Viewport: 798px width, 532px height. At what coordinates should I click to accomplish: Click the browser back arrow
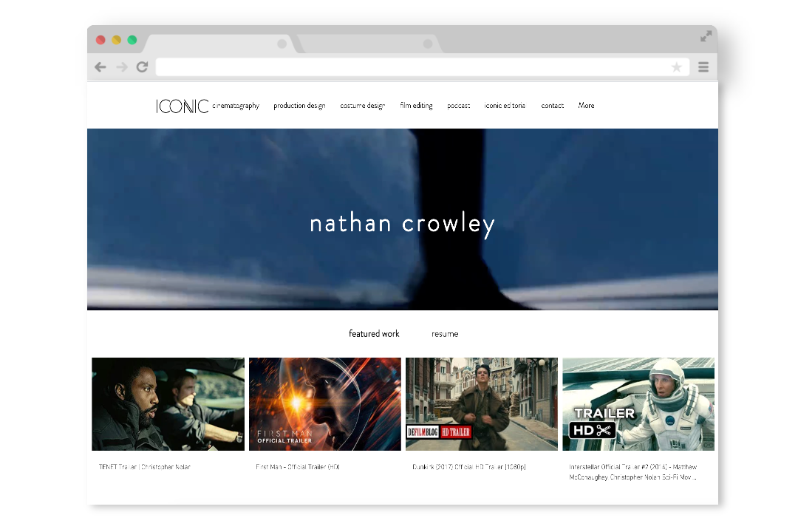click(x=100, y=67)
